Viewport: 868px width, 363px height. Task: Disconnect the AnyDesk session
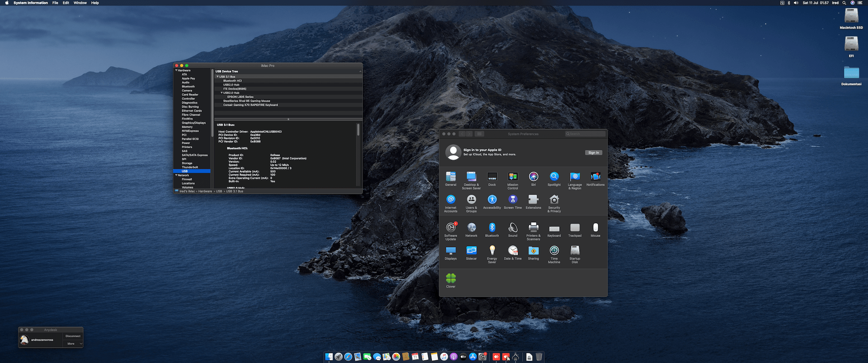click(x=73, y=336)
